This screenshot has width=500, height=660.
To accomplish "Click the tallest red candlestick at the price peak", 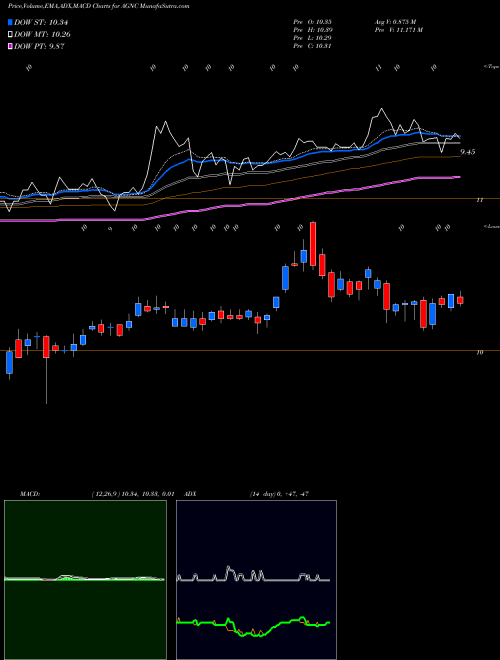I will [313, 244].
